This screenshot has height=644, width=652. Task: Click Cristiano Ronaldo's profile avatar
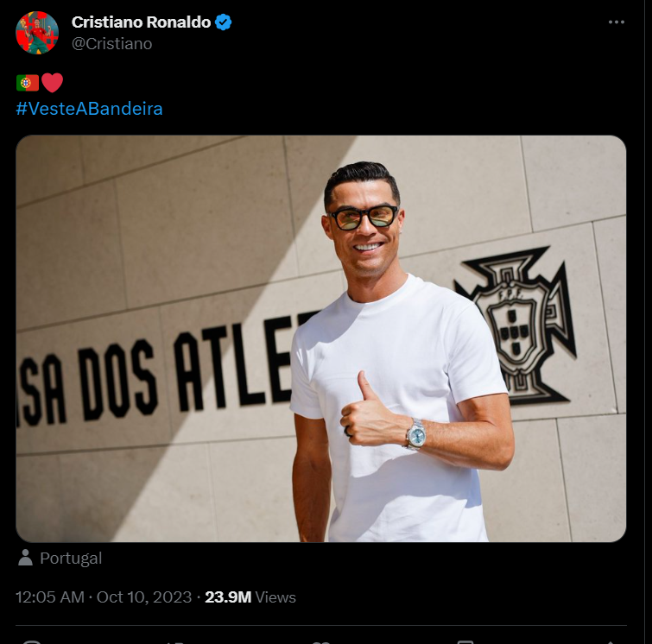(37, 33)
